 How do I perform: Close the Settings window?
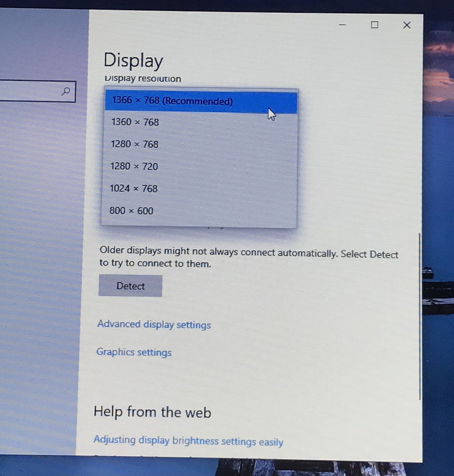(x=407, y=25)
